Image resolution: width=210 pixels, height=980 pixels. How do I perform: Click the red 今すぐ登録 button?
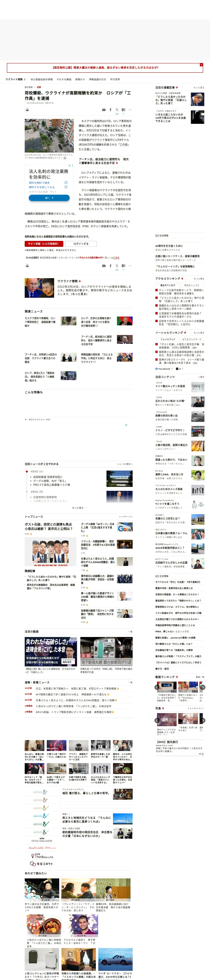click(44, 244)
